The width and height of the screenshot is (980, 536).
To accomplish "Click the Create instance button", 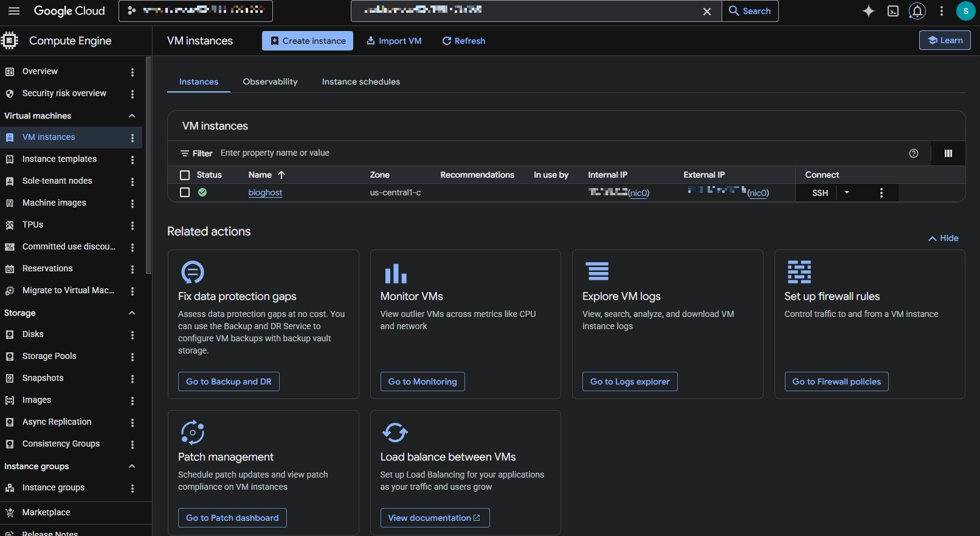I will [x=308, y=41].
